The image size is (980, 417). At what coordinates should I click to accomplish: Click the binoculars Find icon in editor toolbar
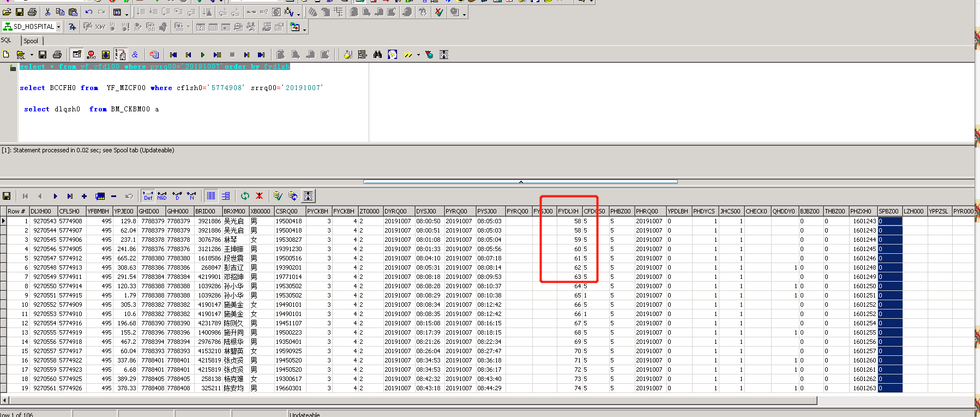[x=377, y=55]
